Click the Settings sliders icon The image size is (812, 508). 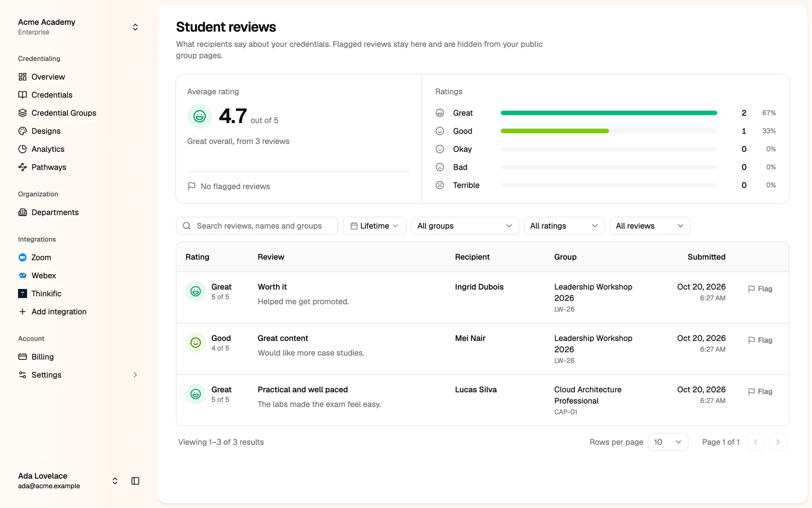point(22,375)
